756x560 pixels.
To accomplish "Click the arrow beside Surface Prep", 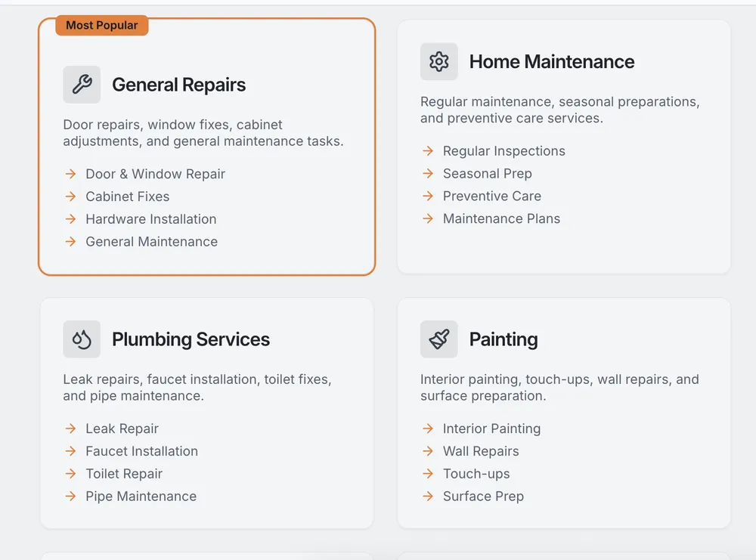I will [427, 497].
